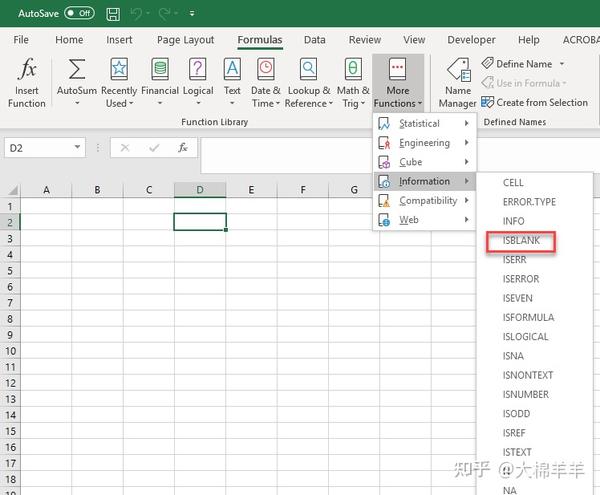Click the Select All corner triangle

tap(13, 190)
